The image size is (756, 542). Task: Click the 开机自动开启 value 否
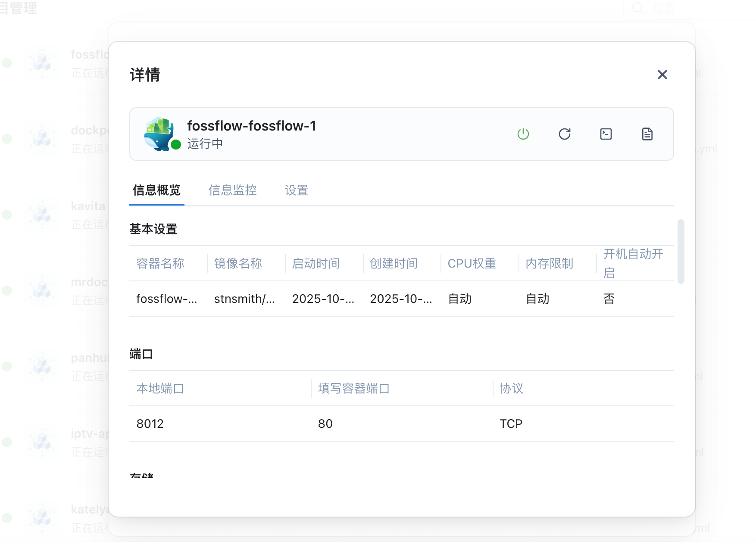pos(609,299)
